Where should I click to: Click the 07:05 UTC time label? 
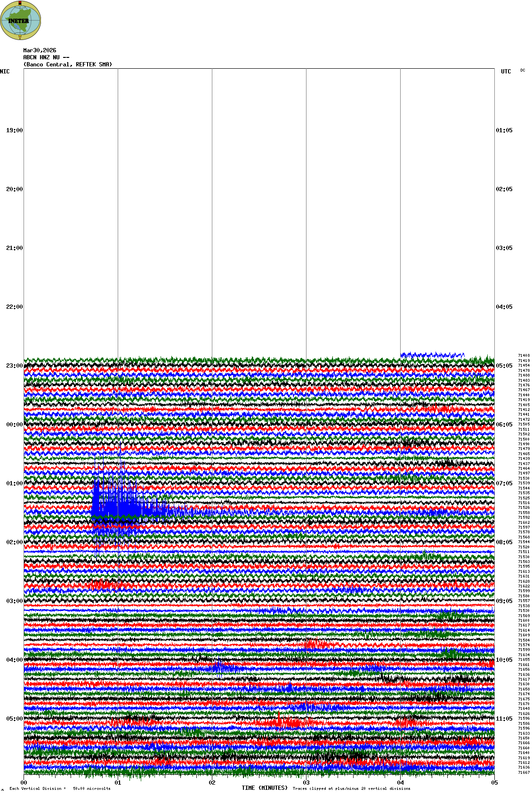pyautogui.click(x=504, y=483)
